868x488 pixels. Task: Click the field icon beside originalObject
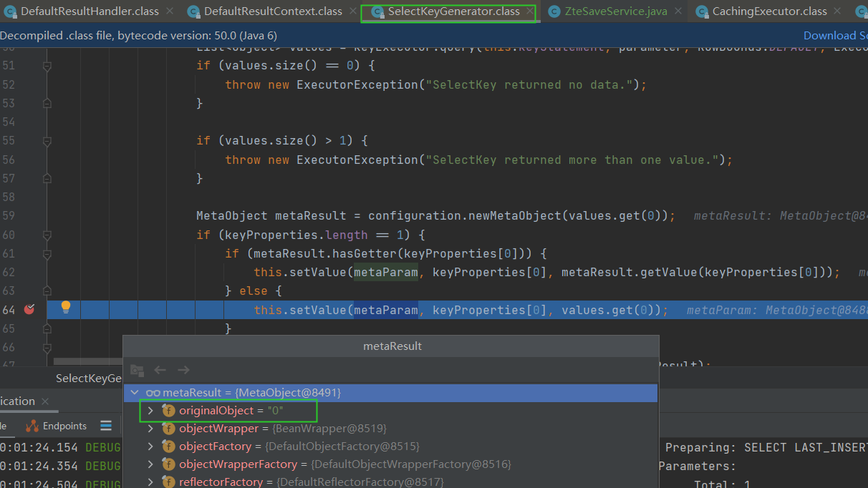point(168,411)
